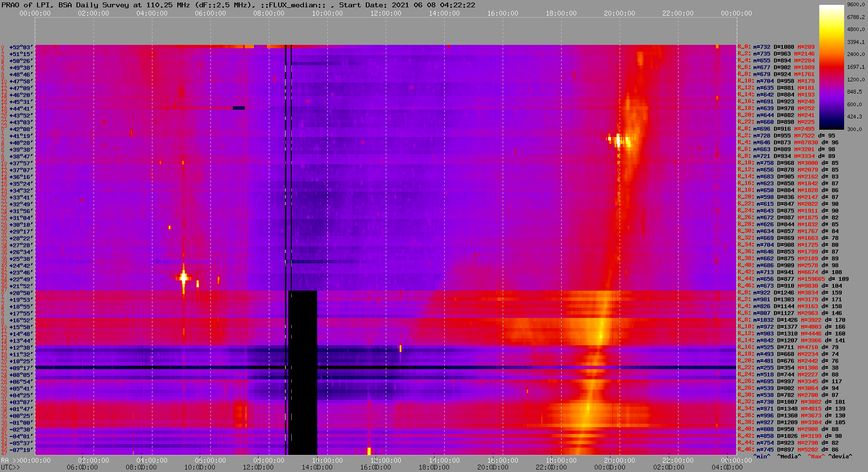Click the +52°03' declination label
The width and height of the screenshot is (868, 472).
coord(21,47)
